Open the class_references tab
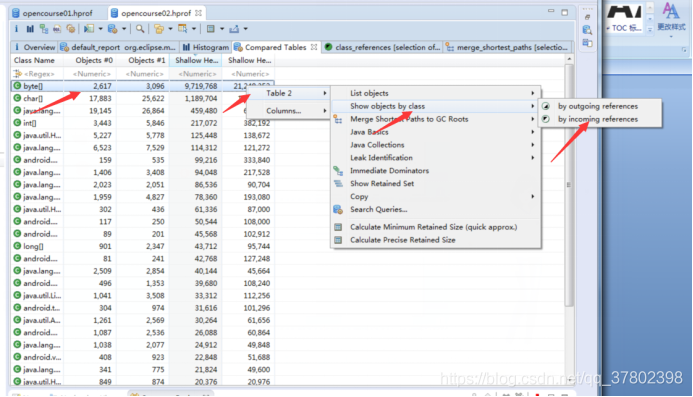Image resolution: width=693 pixels, height=397 pixels. pos(383,47)
